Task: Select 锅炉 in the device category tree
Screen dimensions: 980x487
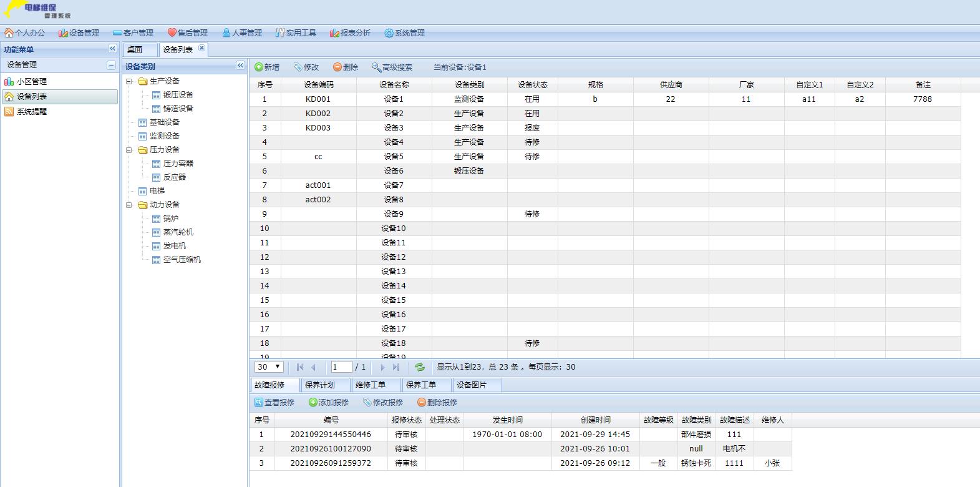Action: [x=170, y=219]
